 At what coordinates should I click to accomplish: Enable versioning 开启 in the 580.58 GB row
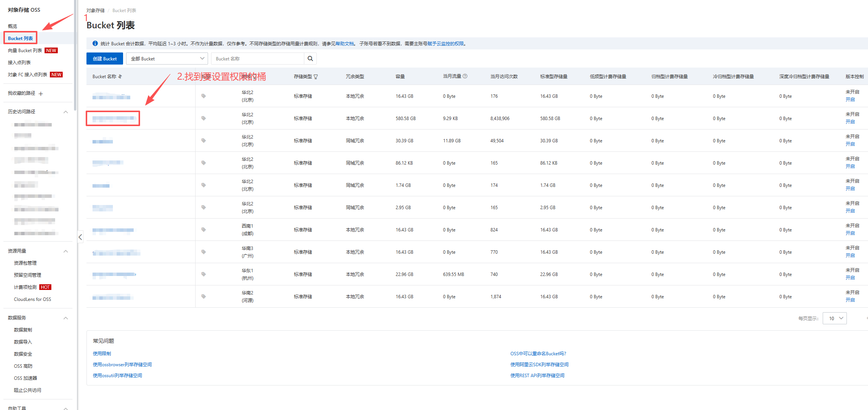(850, 122)
